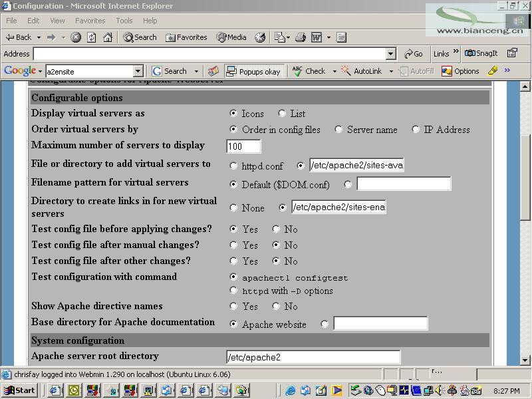Click the Mail toolbar icon
The image size is (532, 399).
pyautogui.click(x=280, y=37)
